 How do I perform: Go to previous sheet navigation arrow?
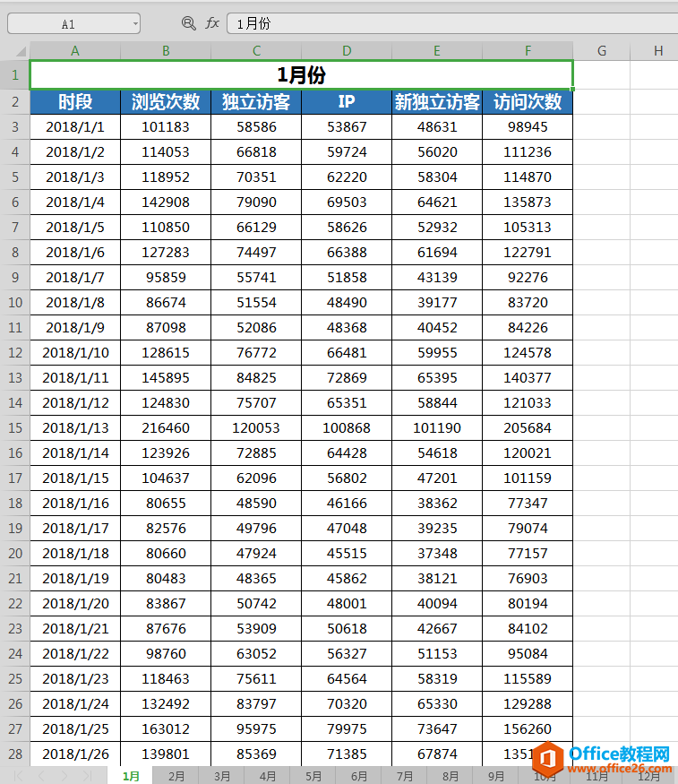[41, 776]
